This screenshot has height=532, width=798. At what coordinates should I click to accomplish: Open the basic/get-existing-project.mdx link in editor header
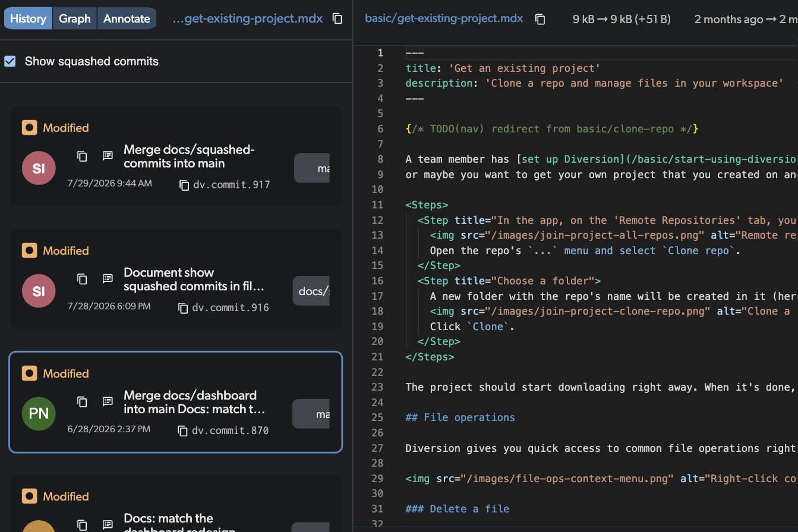444,18
